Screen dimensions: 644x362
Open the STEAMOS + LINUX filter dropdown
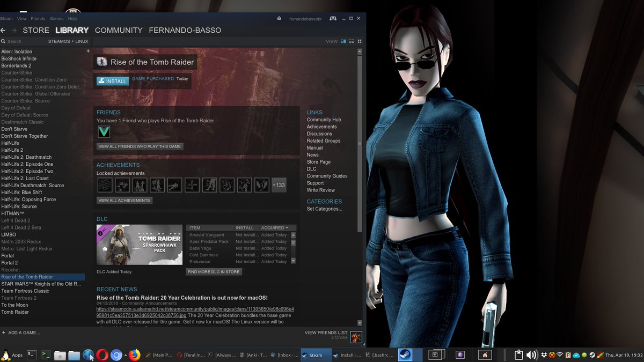click(68, 41)
